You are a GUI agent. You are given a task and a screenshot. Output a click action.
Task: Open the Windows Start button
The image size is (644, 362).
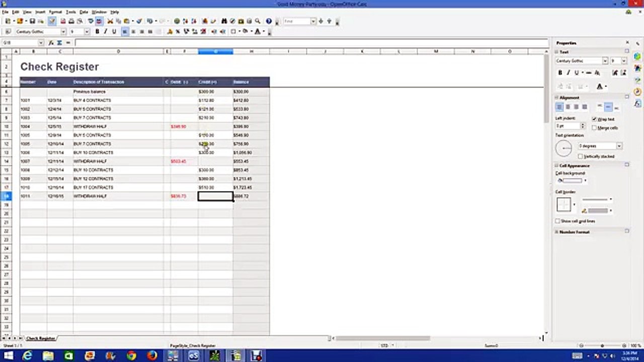[x=8, y=356]
